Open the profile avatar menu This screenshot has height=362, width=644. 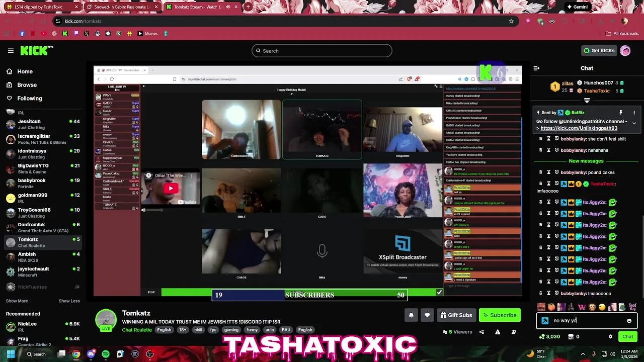click(x=625, y=51)
